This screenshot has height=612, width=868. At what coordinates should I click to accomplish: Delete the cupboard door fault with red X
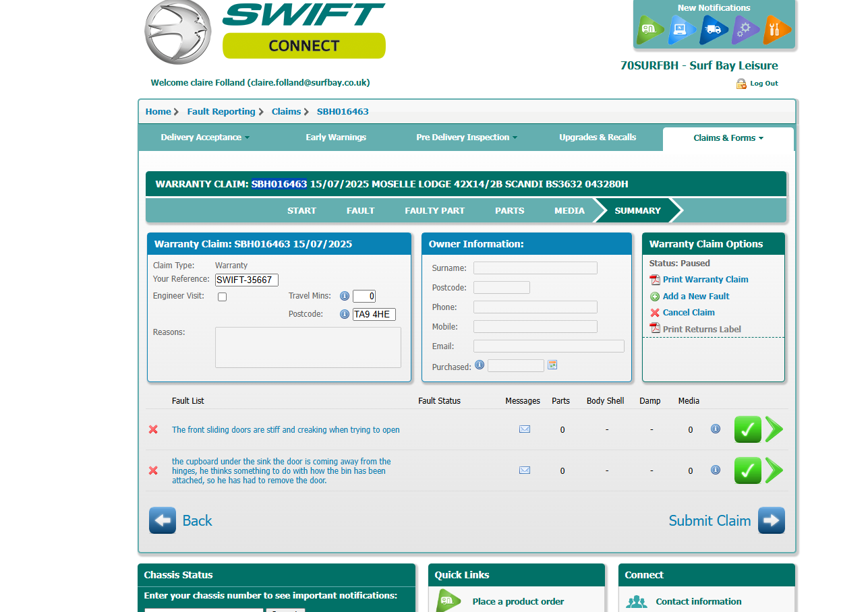(x=153, y=470)
